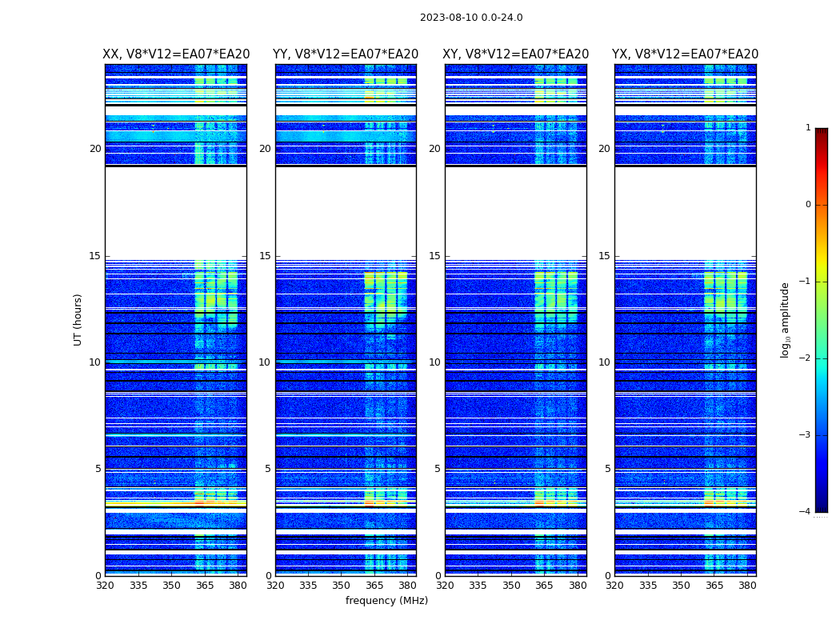Screen dimensions: 840x640
Task: Click the 365 frequency tick under the XY panel
Action: (544, 585)
